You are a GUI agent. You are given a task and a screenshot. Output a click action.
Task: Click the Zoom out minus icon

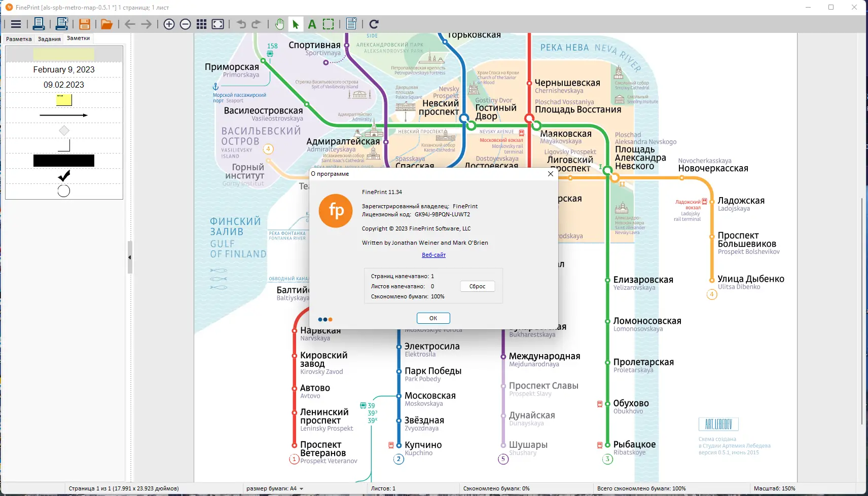[186, 24]
